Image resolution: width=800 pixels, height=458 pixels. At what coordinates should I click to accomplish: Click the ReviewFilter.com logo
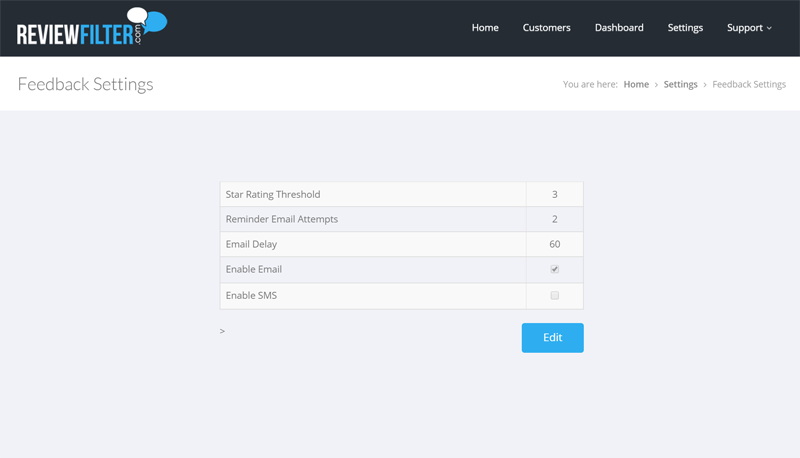(92, 27)
